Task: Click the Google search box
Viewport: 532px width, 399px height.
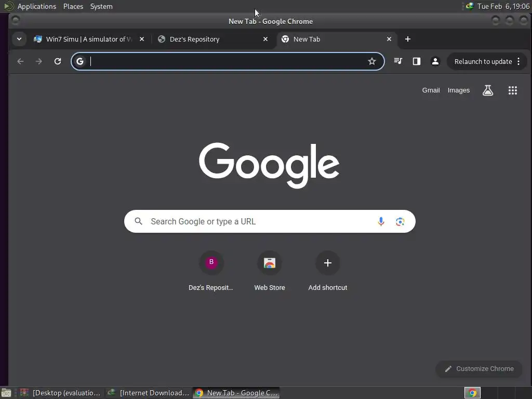Action: 270,221
